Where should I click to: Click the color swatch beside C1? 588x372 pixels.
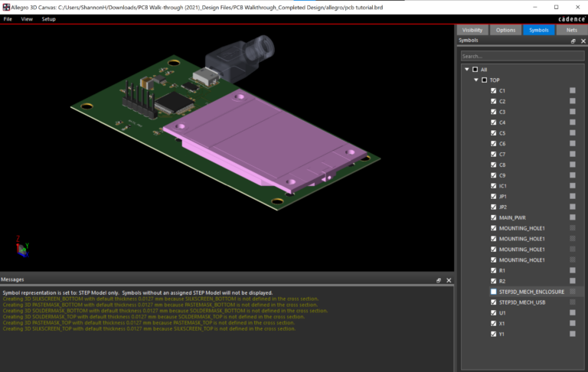click(x=573, y=90)
